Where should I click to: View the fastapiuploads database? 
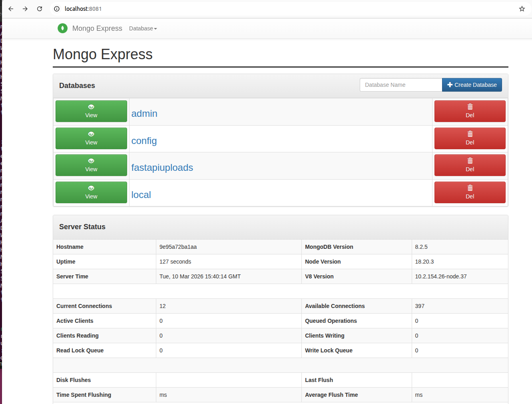[91, 165]
